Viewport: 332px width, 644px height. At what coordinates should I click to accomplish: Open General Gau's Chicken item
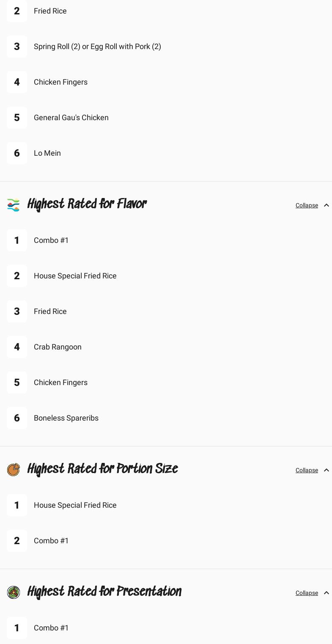point(71,118)
